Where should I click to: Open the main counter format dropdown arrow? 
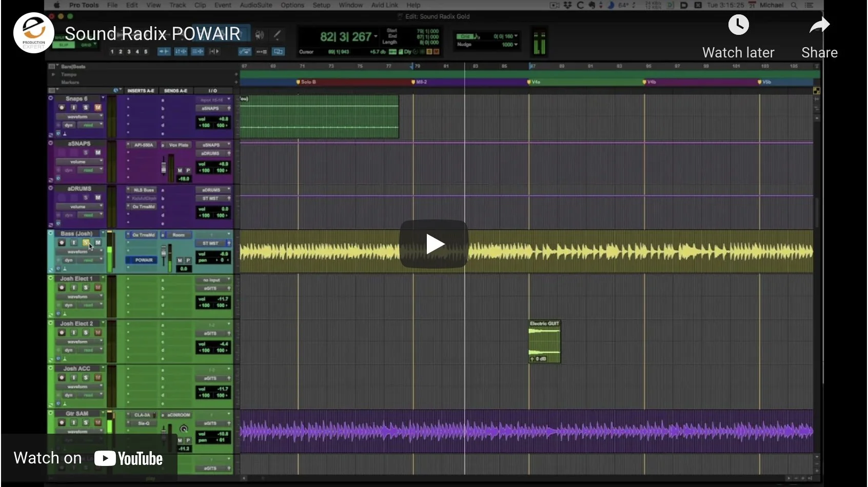(376, 37)
